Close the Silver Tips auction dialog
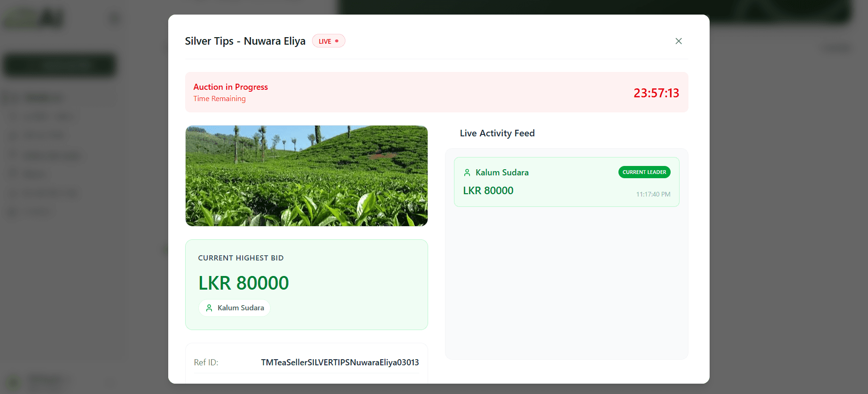Image resolution: width=868 pixels, height=394 pixels. point(678,41)
